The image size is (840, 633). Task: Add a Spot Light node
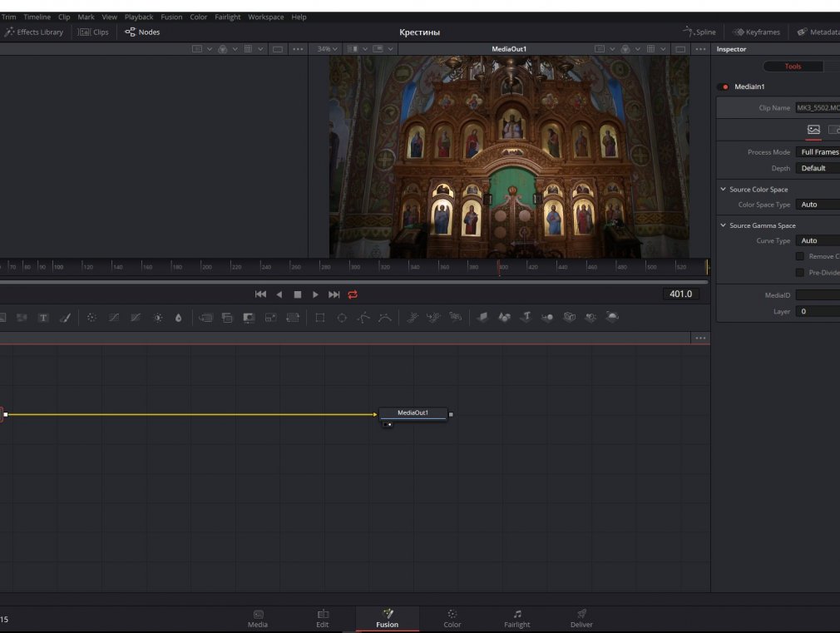click(590, 317)
